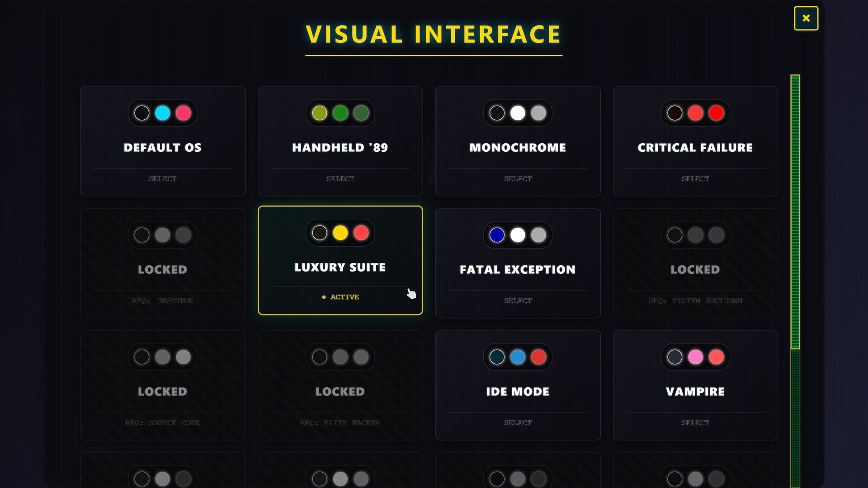Click the Luxury Suite ACTIVE indicator
This screenshot has width=868, height=488.
click(340, 297)
